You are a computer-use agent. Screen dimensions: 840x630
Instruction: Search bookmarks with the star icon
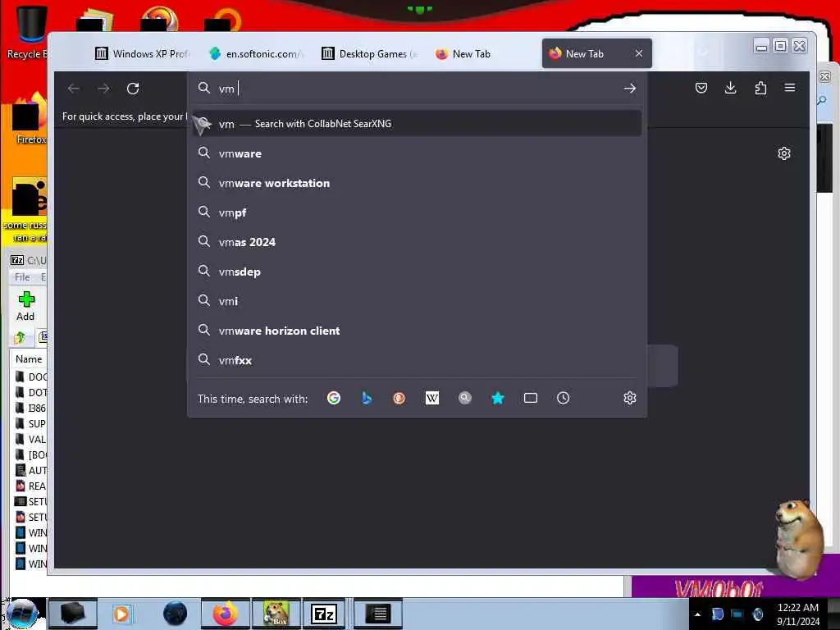tap(498, 398)
